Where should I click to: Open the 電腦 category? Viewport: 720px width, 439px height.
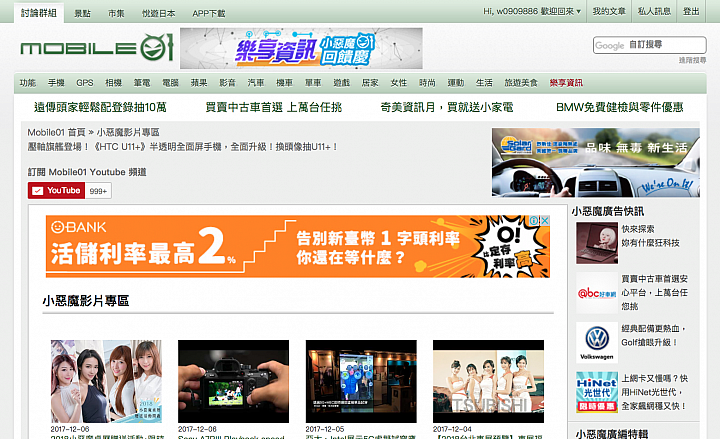pyautogui.click(x=170, y=83)
